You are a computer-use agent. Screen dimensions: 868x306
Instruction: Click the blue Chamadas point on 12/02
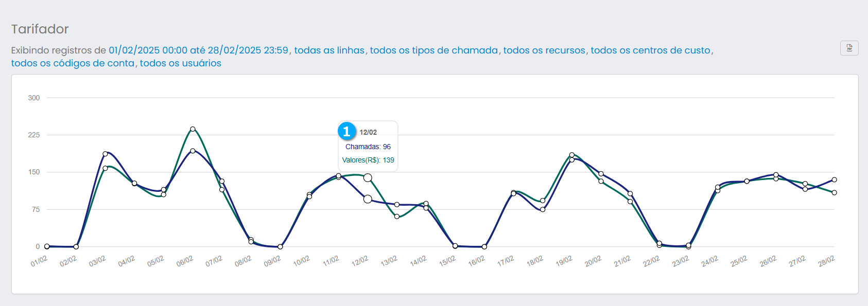368,199
